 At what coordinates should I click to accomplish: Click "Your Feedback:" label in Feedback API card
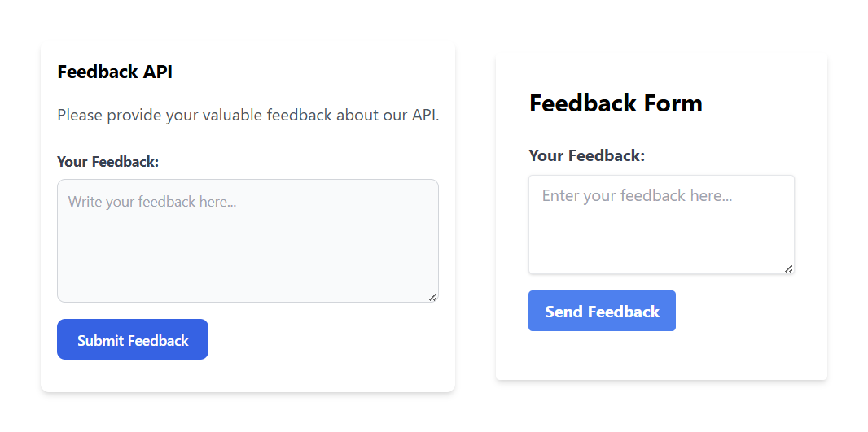pyautogui.click(x=107, y=162)
